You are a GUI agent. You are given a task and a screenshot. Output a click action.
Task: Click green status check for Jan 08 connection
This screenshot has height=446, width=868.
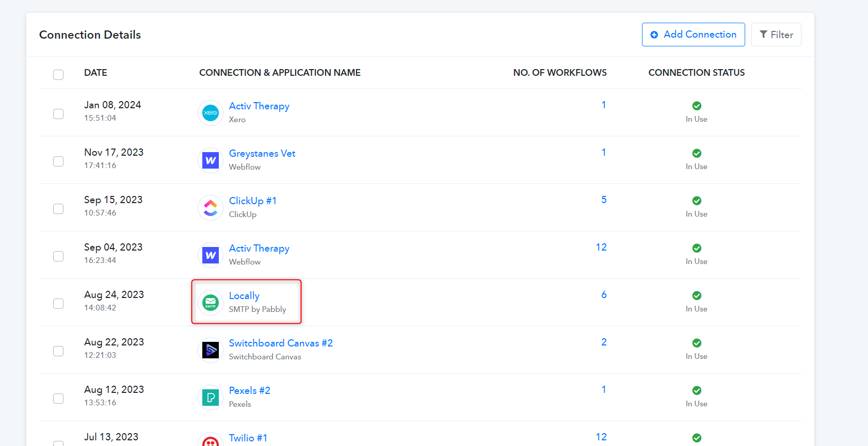click(697, 106)
